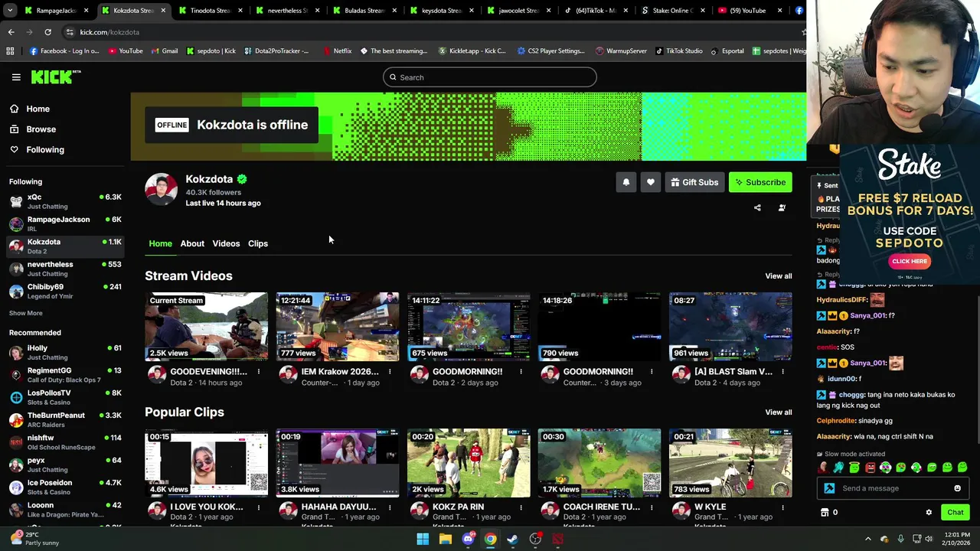Click the Gift Subs button
This screenshot has width=980, height=551.
point(694,182)
